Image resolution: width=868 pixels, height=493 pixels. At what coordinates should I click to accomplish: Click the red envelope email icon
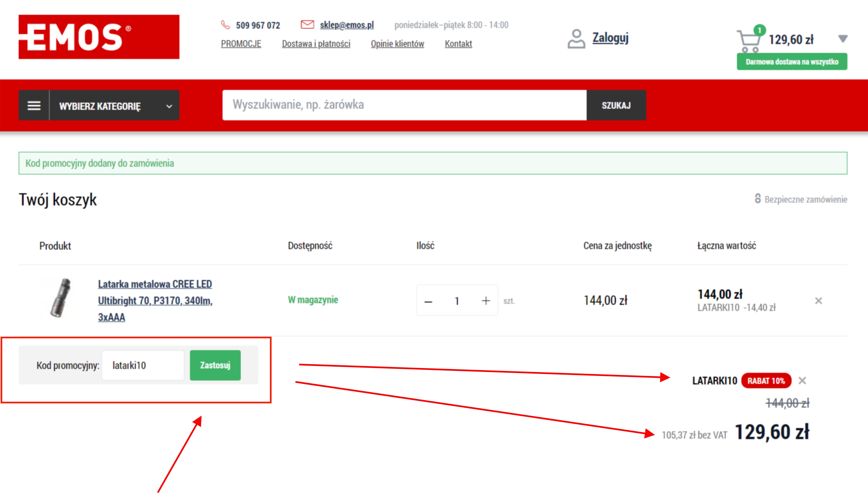tap(307, 25)
